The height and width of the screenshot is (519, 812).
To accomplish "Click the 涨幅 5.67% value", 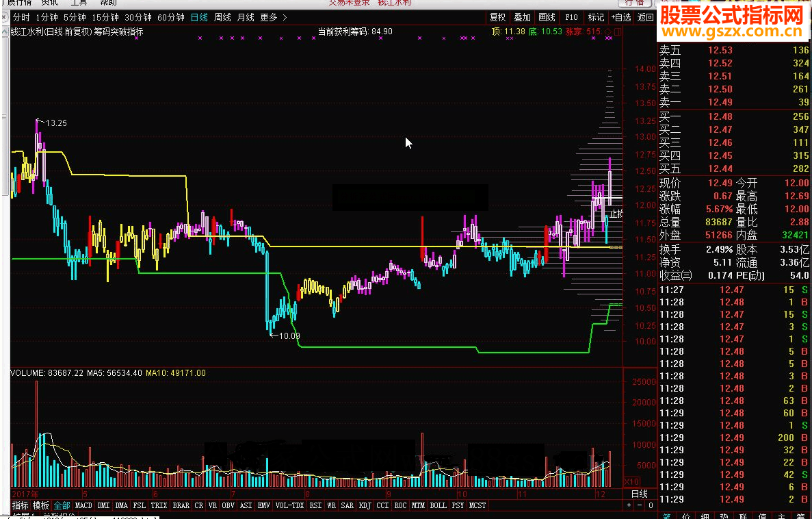I will pyautogui.click(x=720, y=210).
